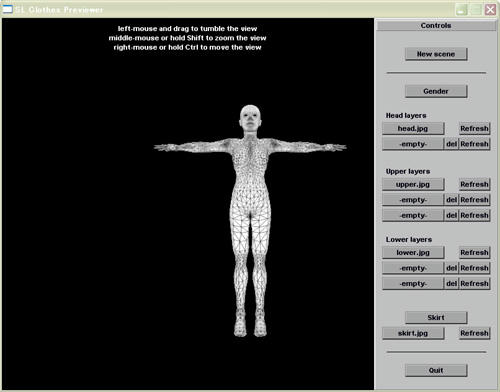Open the lower.jpg layer file

pos(413,252)
